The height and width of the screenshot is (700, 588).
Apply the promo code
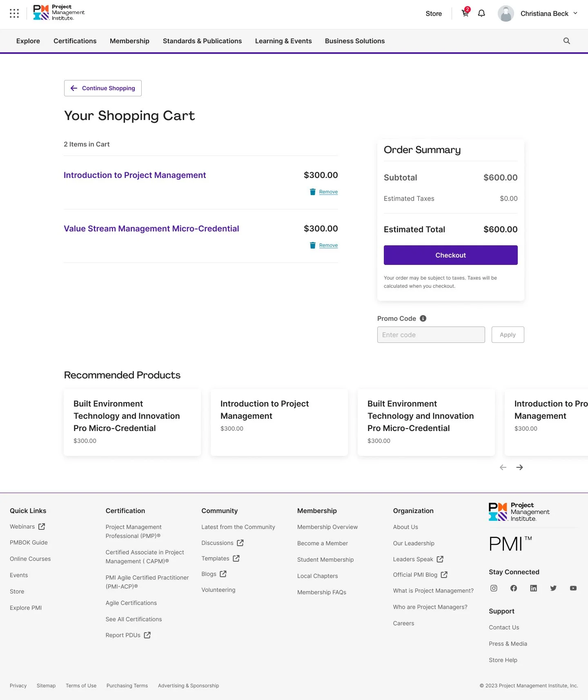point(508,335)
